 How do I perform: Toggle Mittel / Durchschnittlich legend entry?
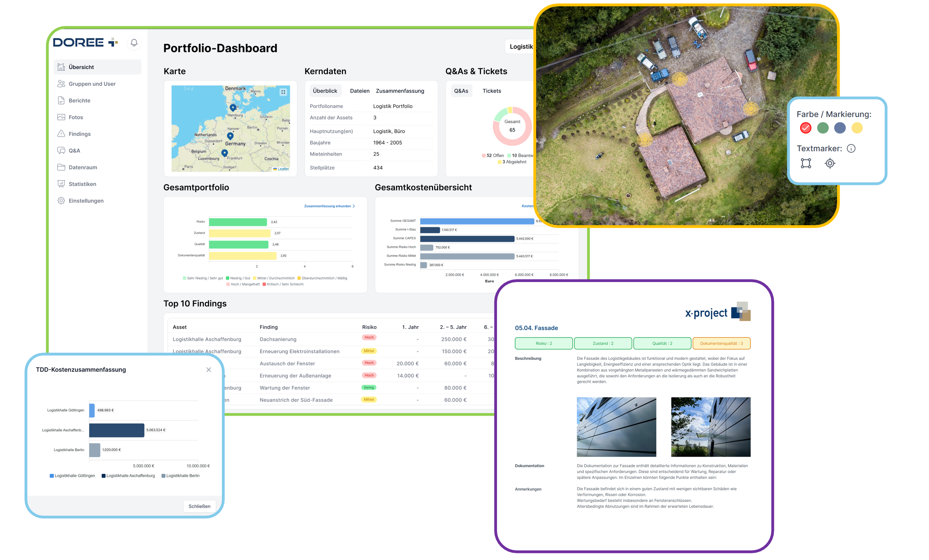pos(274,278)
